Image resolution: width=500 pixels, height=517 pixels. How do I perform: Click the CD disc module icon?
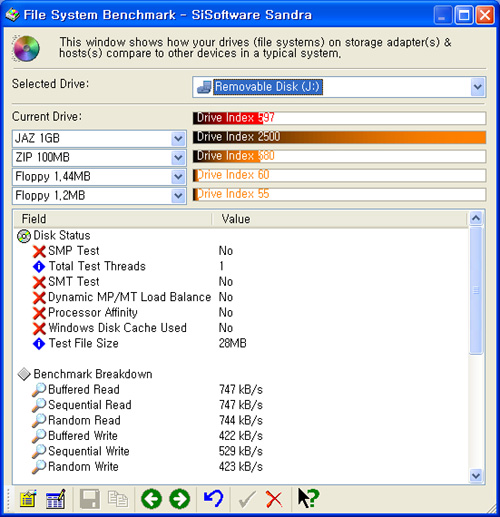click(26, 48)
